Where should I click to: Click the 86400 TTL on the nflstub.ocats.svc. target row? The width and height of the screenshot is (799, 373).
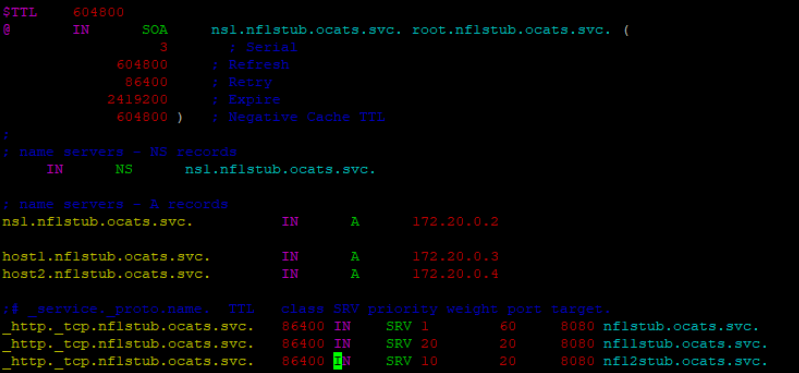(x=303, y=327)
